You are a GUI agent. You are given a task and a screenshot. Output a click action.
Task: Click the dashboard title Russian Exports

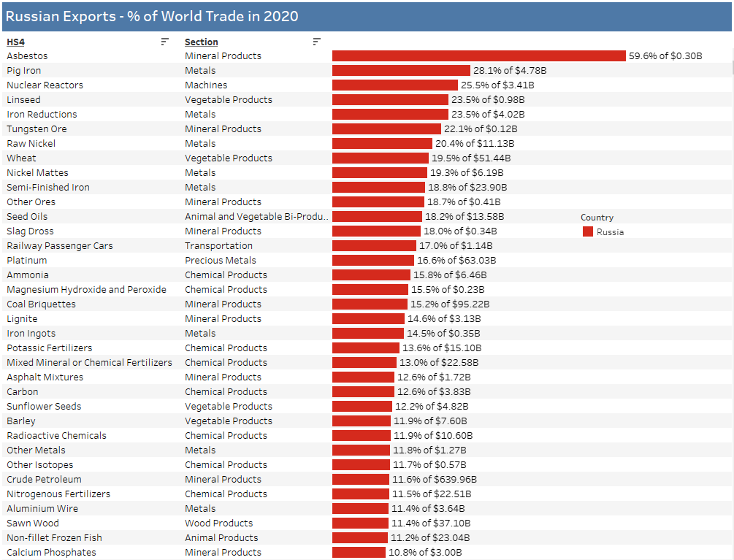click(152, 16)
